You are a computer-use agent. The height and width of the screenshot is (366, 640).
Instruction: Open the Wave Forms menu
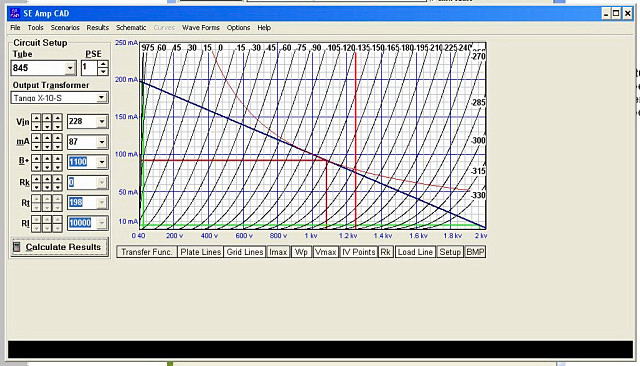click(200, 28)
